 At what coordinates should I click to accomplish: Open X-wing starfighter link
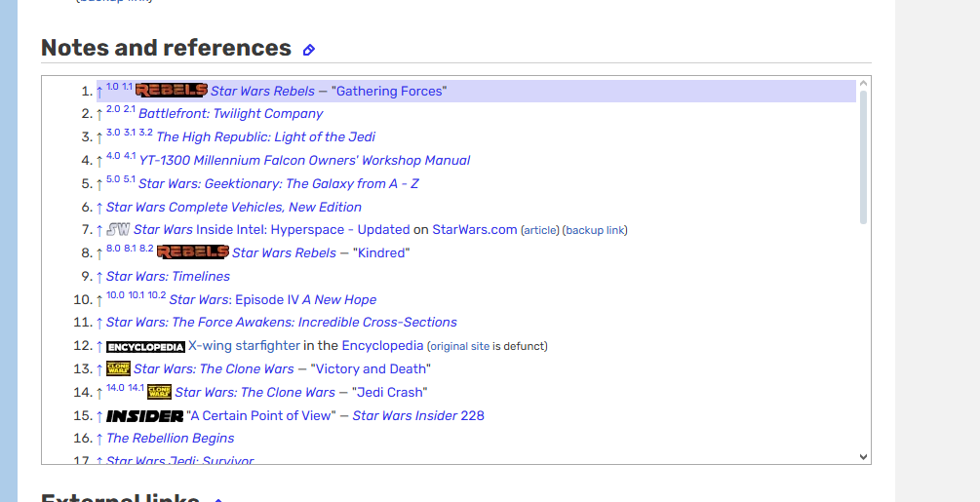244,345
